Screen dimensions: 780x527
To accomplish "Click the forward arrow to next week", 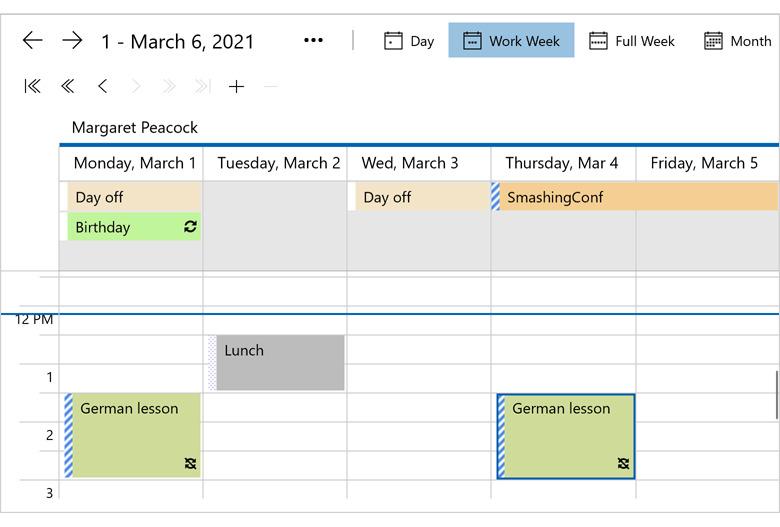I will 72,41.
